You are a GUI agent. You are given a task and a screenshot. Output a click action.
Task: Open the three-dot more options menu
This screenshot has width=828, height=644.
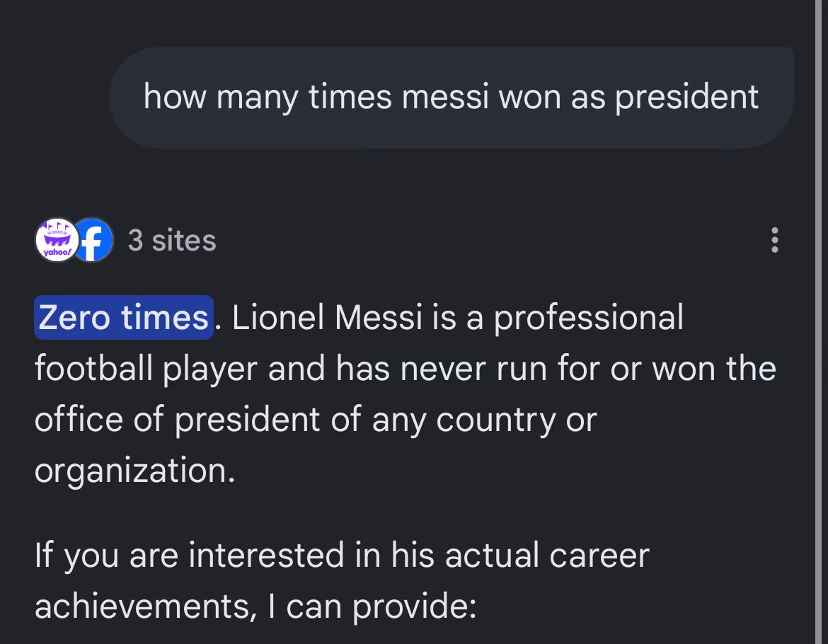(774, 240)
